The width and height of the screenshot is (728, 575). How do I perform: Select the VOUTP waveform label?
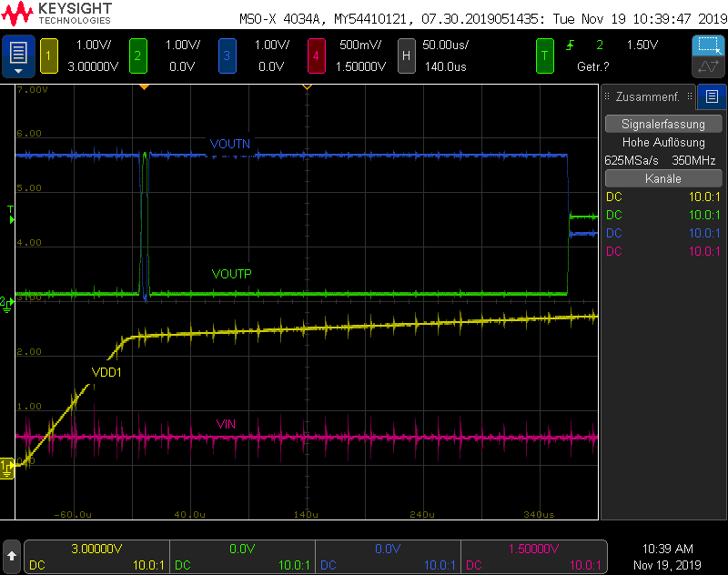click(x=231, y=274)
